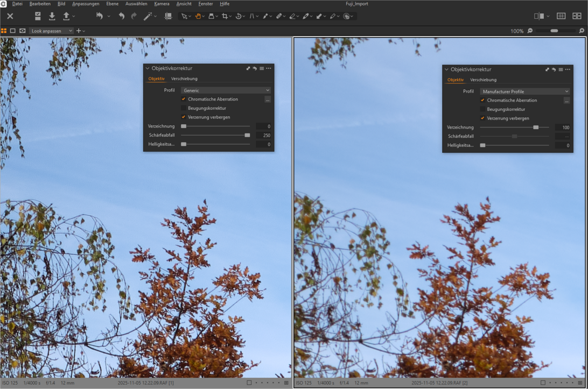Open the Generic profile dropdown
This screenshot has width=588, height=389.
point(226,90)
